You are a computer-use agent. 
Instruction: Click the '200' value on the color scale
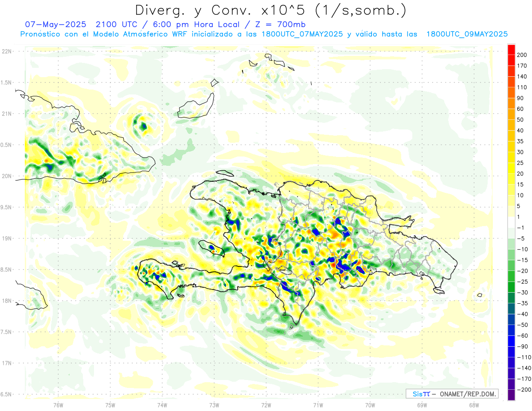[x=522, y=55]
